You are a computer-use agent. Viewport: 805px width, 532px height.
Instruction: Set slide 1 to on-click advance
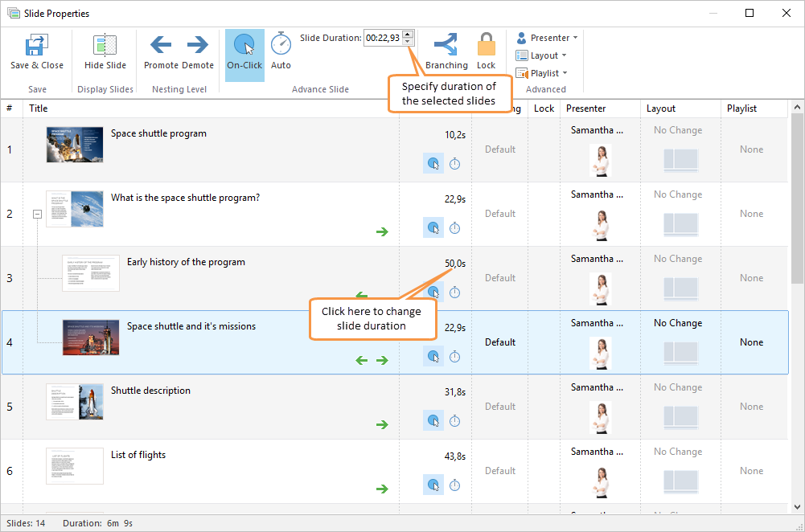(x=433, y=164)
